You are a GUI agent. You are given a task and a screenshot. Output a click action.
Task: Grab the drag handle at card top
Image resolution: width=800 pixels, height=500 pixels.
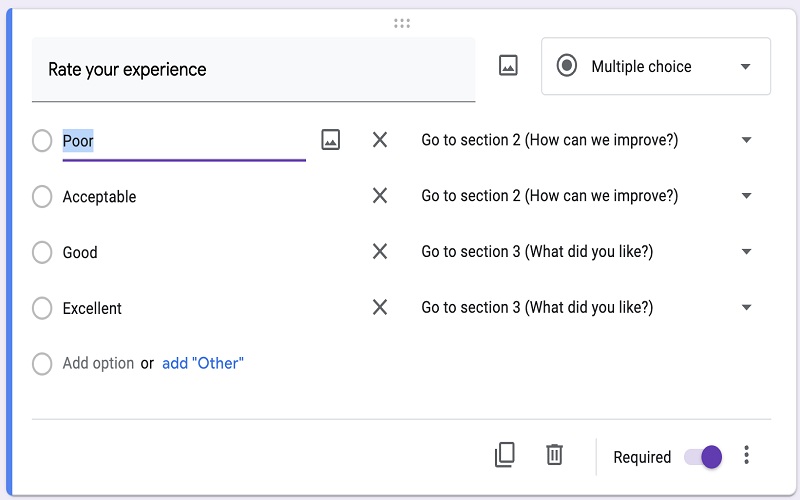pyautogui.click(x=402, y=23)
